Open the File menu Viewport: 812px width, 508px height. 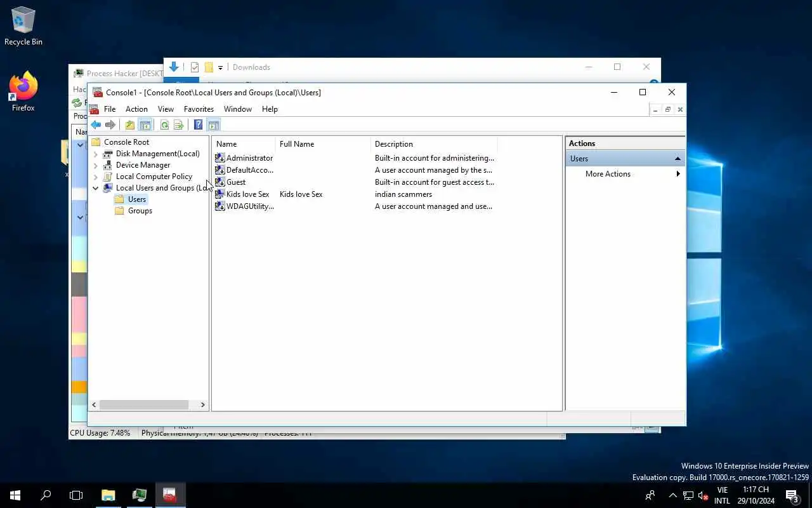pos(110,109)
